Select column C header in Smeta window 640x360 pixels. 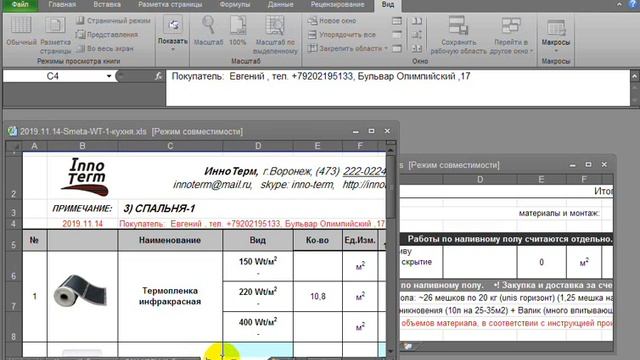(170, 146)
